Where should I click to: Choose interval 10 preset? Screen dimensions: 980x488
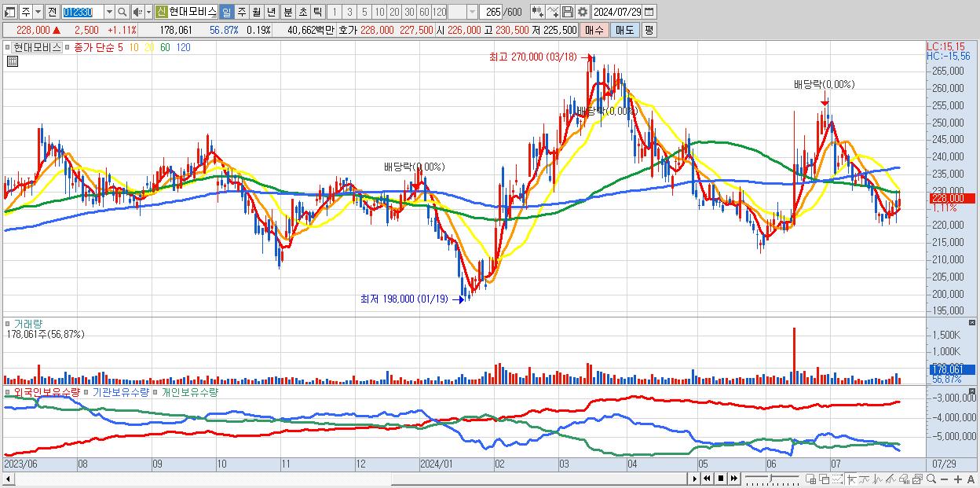379,12
